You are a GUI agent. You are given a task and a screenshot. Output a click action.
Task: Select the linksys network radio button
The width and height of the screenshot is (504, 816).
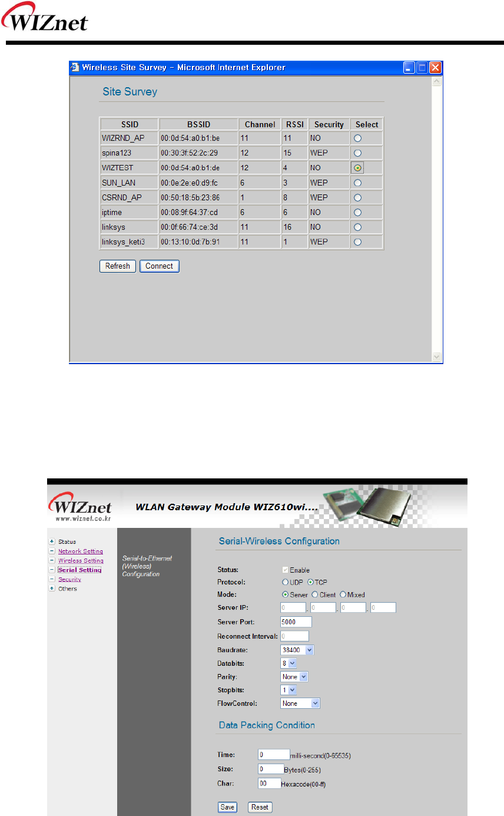coord(358,227)
